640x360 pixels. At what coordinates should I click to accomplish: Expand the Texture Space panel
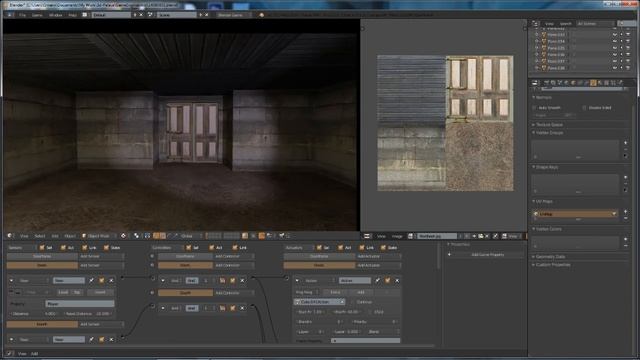pyautogui.click(x=549, y=124)
